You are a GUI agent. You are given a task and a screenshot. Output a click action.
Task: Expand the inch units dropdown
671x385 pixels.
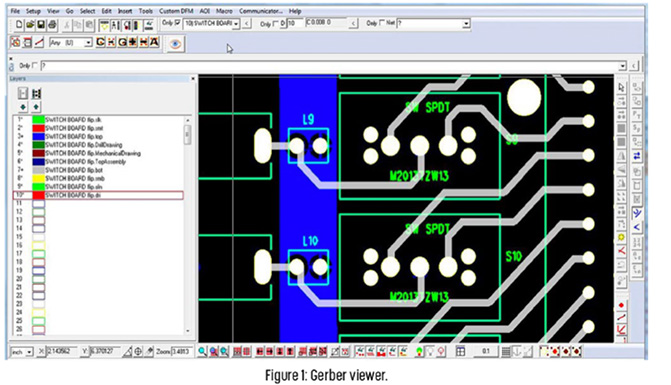22,352
